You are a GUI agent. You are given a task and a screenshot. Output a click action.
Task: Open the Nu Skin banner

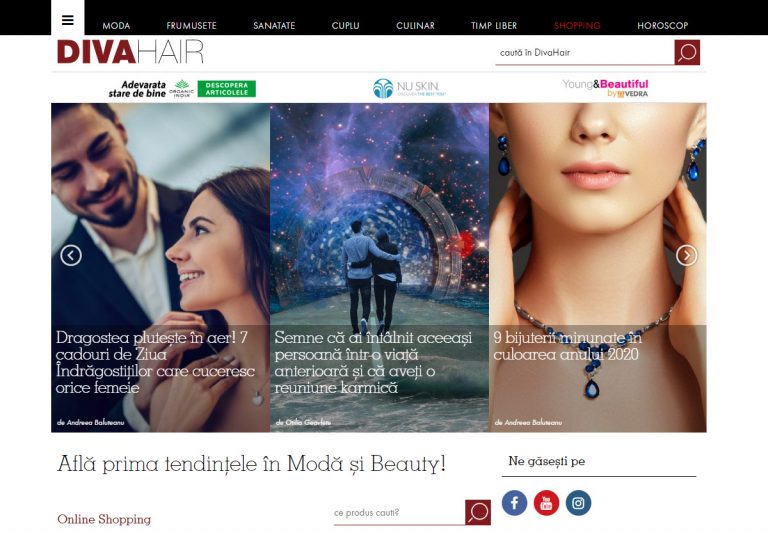click(x=409, y=89)
